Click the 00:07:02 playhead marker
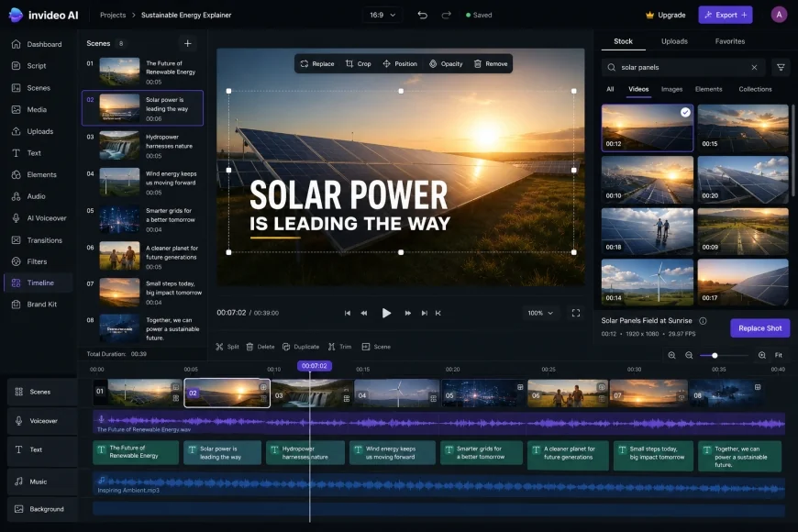The height and width of the screenshot is (532, 798). tap(314, 366)
